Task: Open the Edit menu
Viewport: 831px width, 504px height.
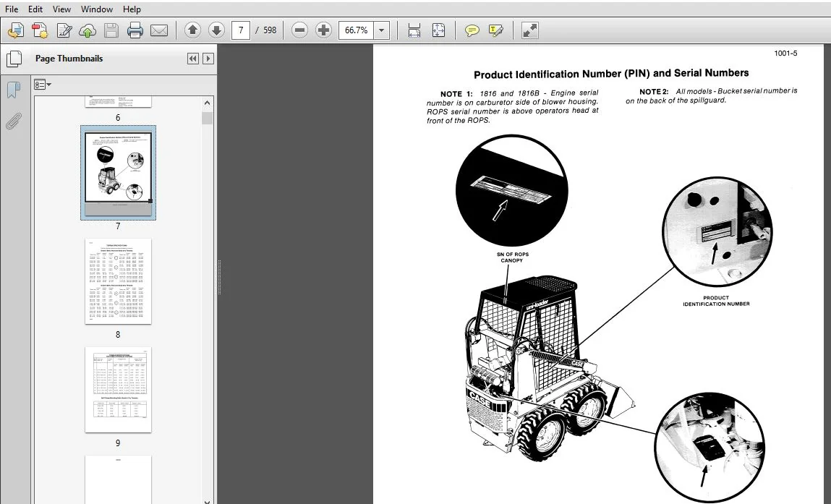Action: pos(35,9)
